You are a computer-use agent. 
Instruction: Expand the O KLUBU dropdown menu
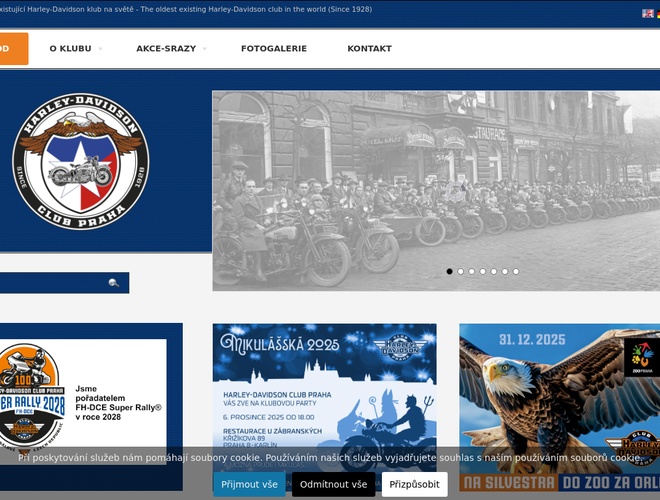pyautogui.click(x=75, y=48)
